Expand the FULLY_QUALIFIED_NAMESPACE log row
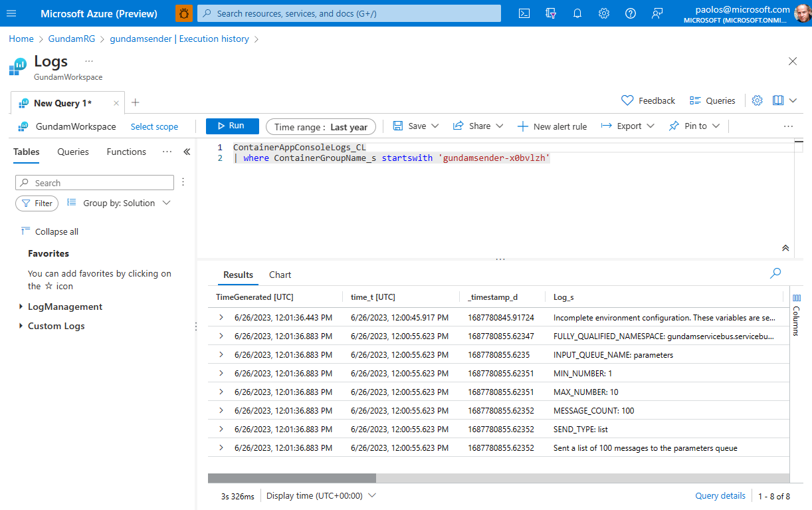Viewport: 812px width, 510px height. tap(221, 336)
